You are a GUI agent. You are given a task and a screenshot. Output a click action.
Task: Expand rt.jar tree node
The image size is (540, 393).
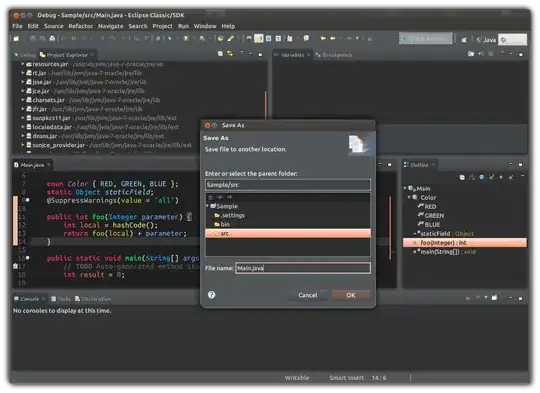point(23,73)
